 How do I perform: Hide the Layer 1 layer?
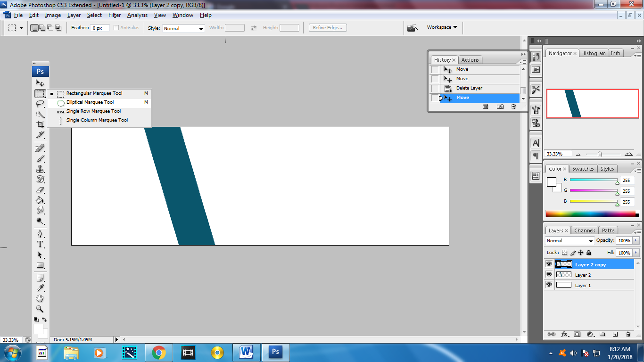tap(549, 285)
